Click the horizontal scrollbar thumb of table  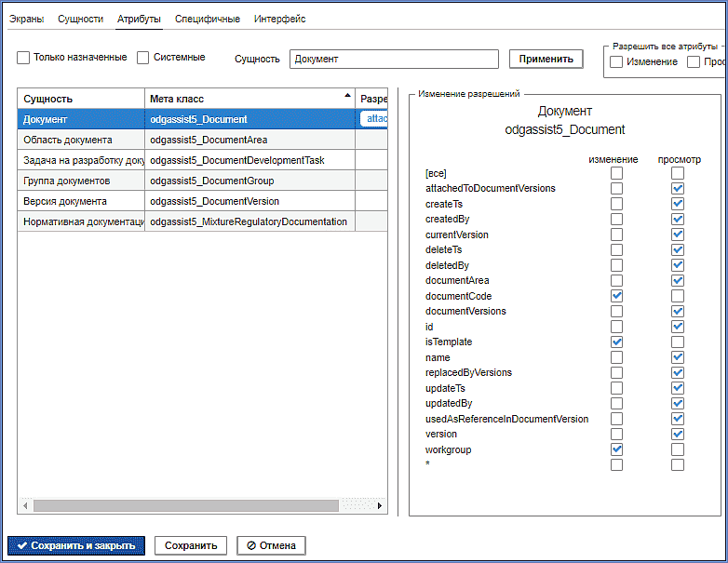tap(185, 505)
